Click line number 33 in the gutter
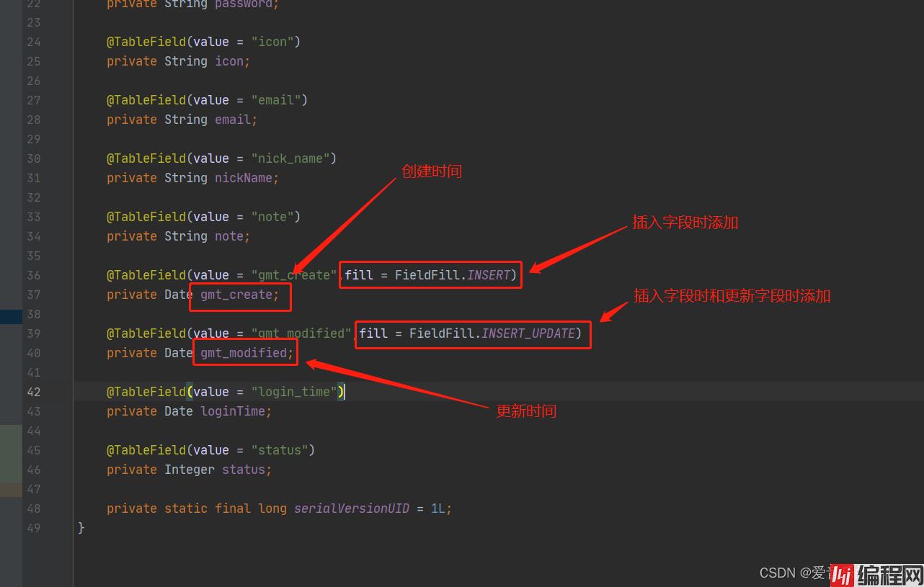 [x=34, y=217]
